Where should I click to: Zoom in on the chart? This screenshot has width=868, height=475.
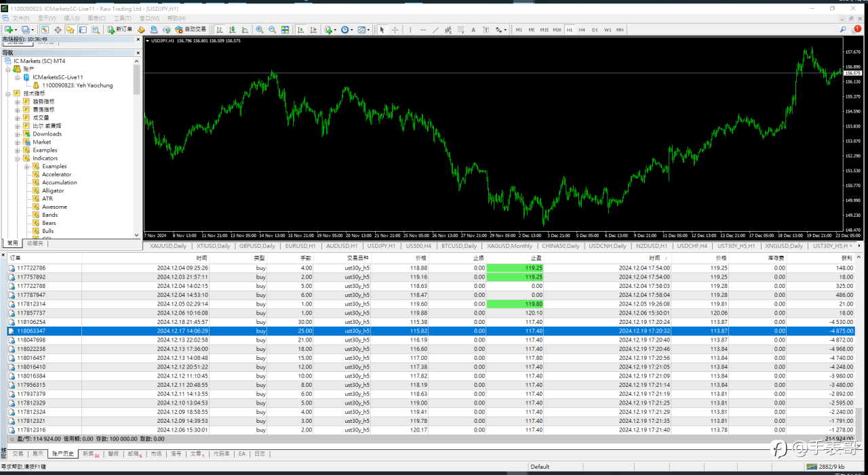[260, 30]
